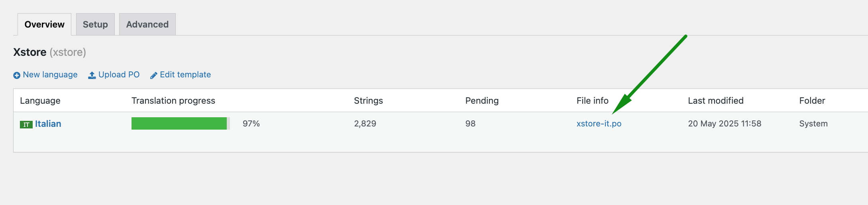
Task: Click the Folder column header
Action: [x=812, y=101]
